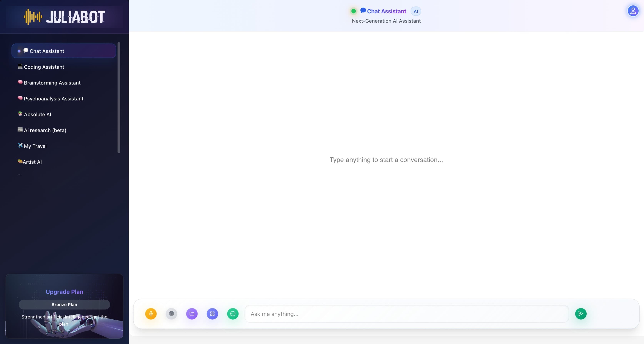Viewport: 644px width, 344px height.
Task: Send the message using the green send icon
Action: coord(581,313)
